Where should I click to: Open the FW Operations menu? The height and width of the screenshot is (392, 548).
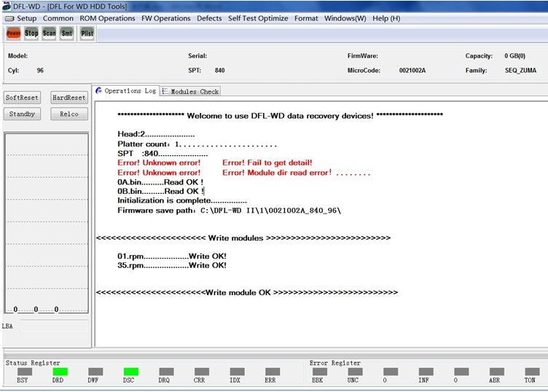pos(166,18)
